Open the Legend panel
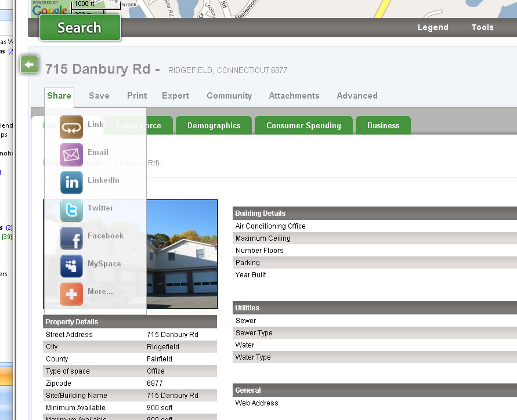 (433, 27)
